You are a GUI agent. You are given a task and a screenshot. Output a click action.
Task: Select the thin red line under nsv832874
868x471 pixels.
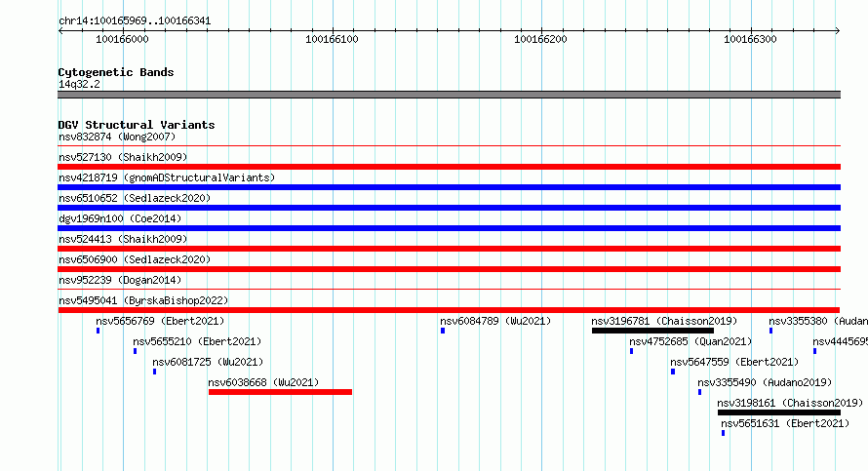click(449, 146)
